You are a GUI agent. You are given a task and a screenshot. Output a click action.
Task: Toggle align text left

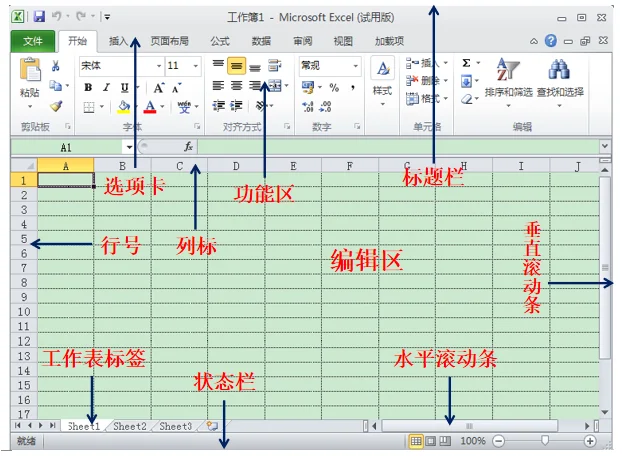coord(218,86)
